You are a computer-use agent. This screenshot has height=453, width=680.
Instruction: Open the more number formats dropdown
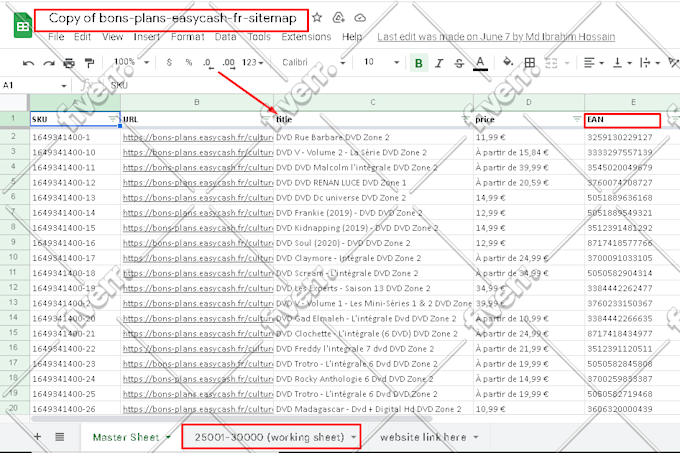253,62
